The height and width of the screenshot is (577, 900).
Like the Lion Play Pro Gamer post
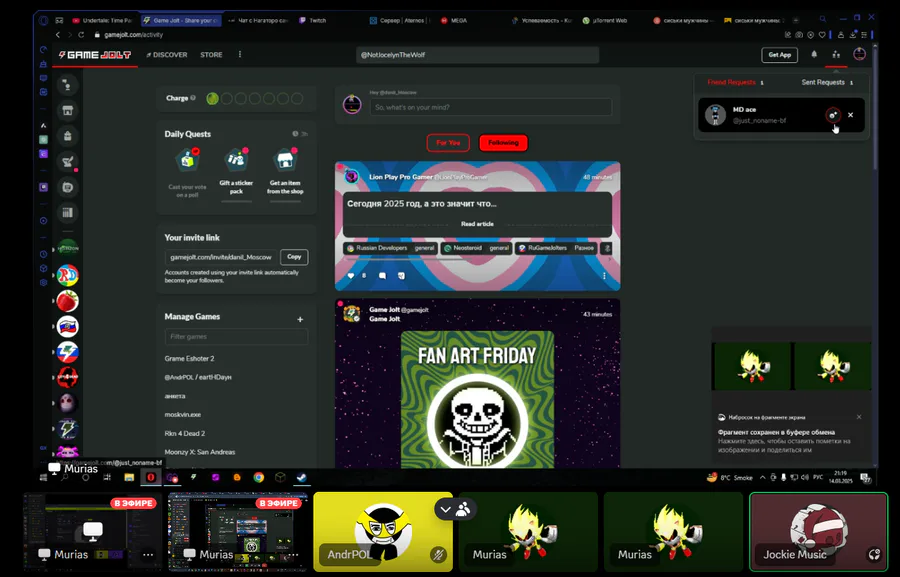351,276
